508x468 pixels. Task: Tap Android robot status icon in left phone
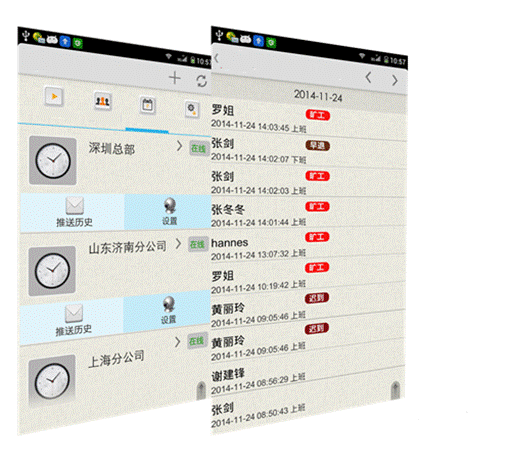point(52,40)
